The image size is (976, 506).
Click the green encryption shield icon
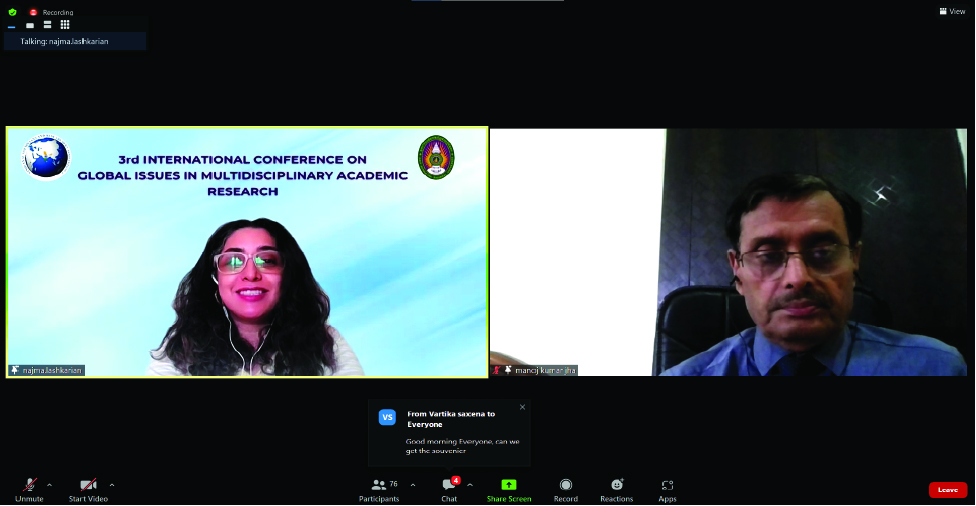(12, 12)
